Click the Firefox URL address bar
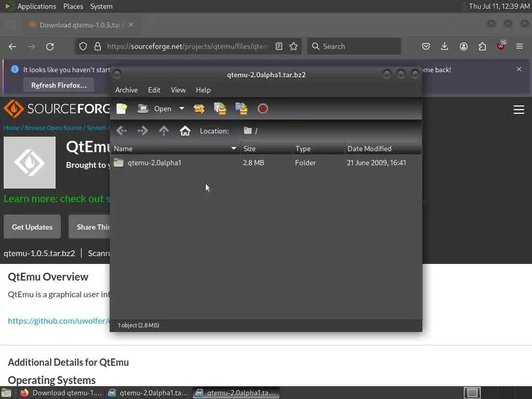 [x=188, y=46]
